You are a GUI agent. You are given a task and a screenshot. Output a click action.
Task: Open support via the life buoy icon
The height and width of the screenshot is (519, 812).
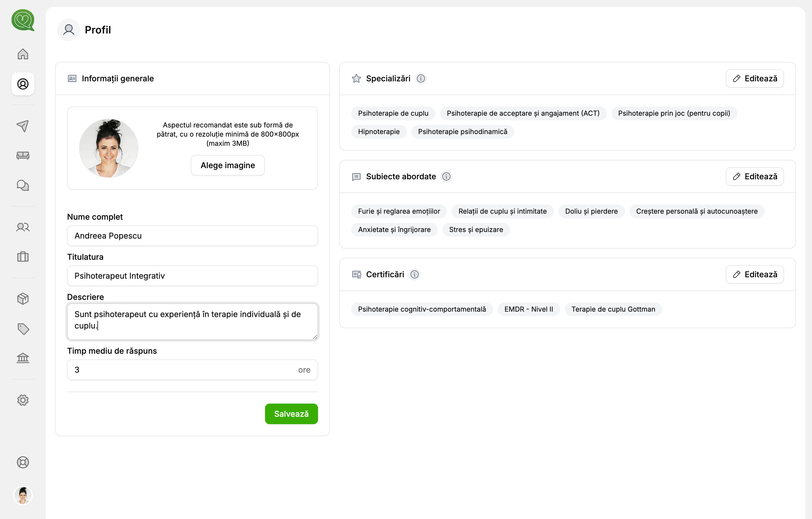point(23,462)
